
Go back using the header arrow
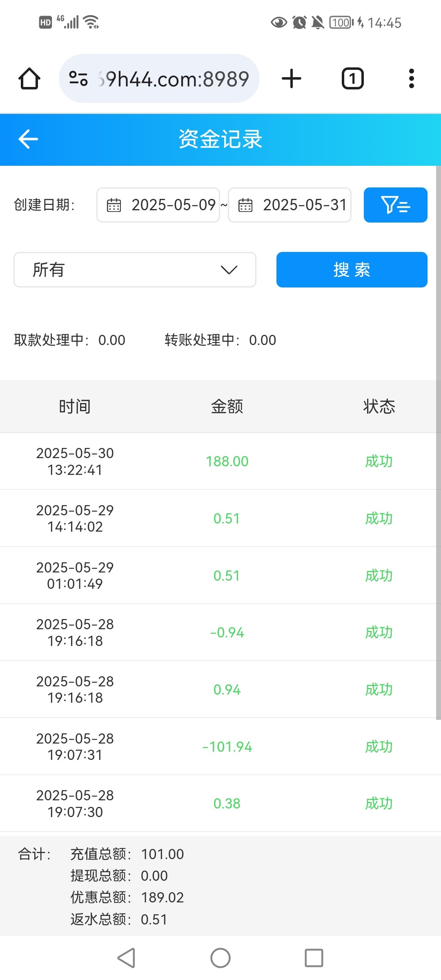28,139
